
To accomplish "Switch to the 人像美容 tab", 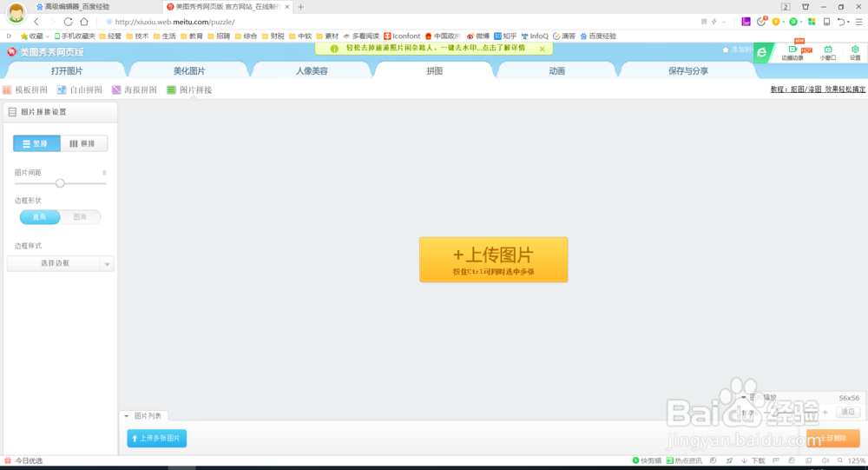I will [x=312, y=71].
